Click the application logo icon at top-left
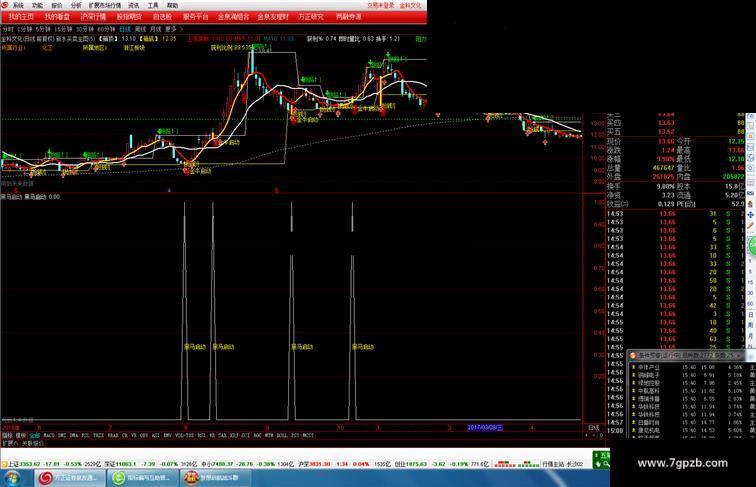 click(x=5, y=5)
